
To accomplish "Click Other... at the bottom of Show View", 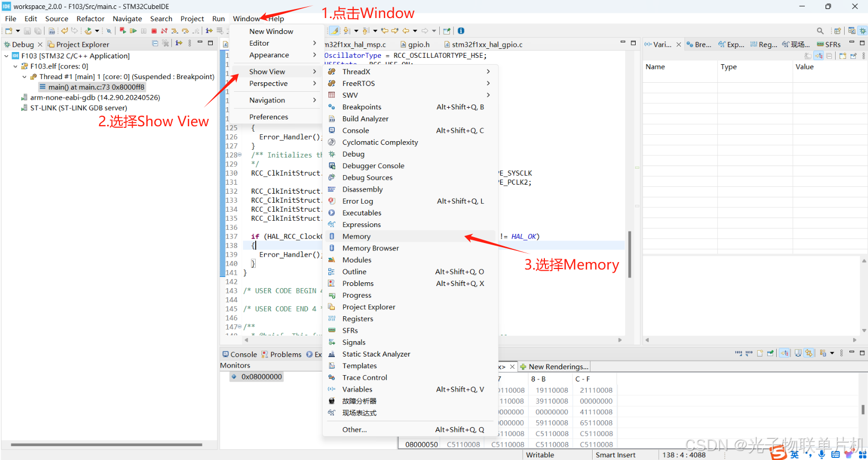I will click(x=410, y=429).
